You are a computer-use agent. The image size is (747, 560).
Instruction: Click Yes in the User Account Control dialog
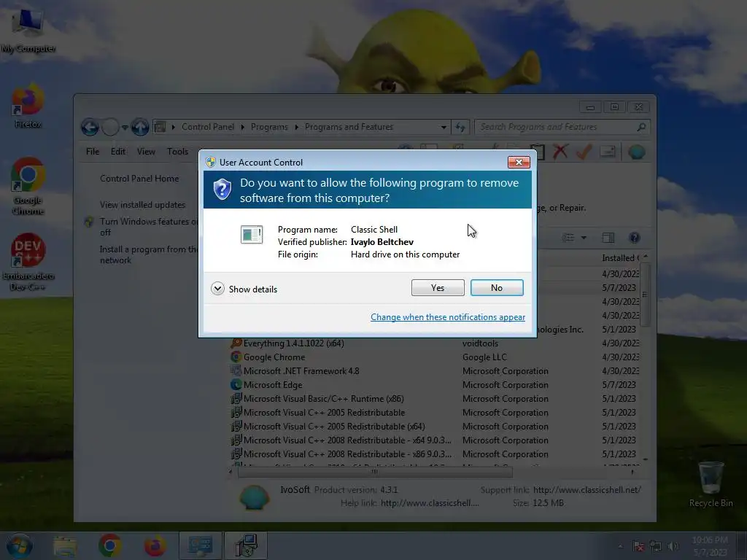[x=438, y=287]
